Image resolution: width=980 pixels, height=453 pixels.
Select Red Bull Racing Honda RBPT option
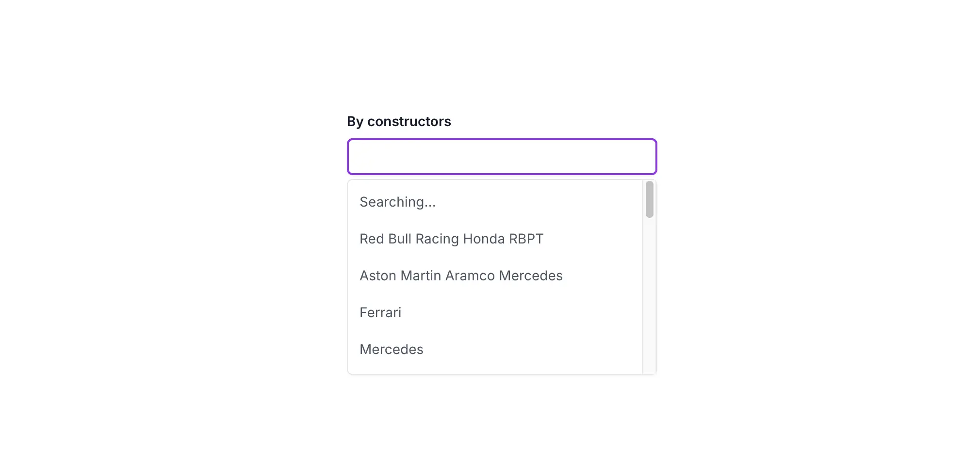coord(495,239)
